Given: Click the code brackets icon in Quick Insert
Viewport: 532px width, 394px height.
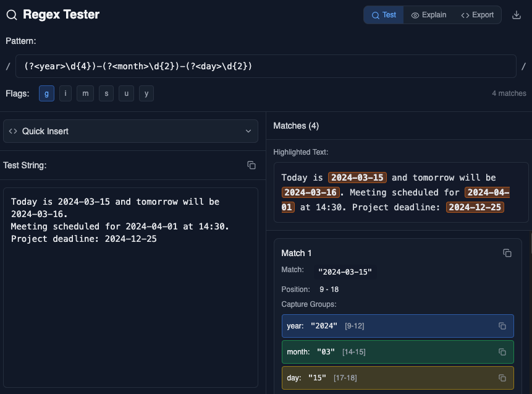Looking at the screenshot, I should point(13,131).
